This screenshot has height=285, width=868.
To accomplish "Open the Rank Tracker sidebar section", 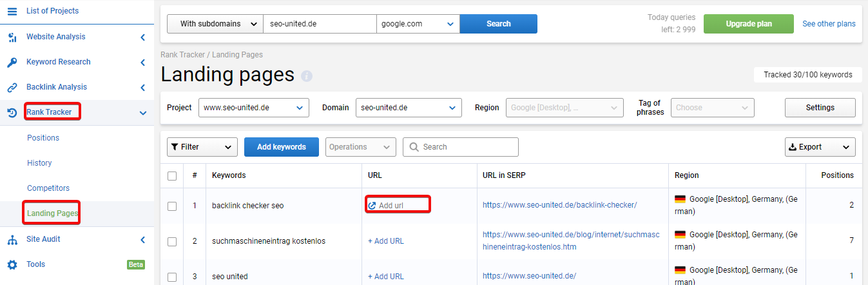I will 49,112.
